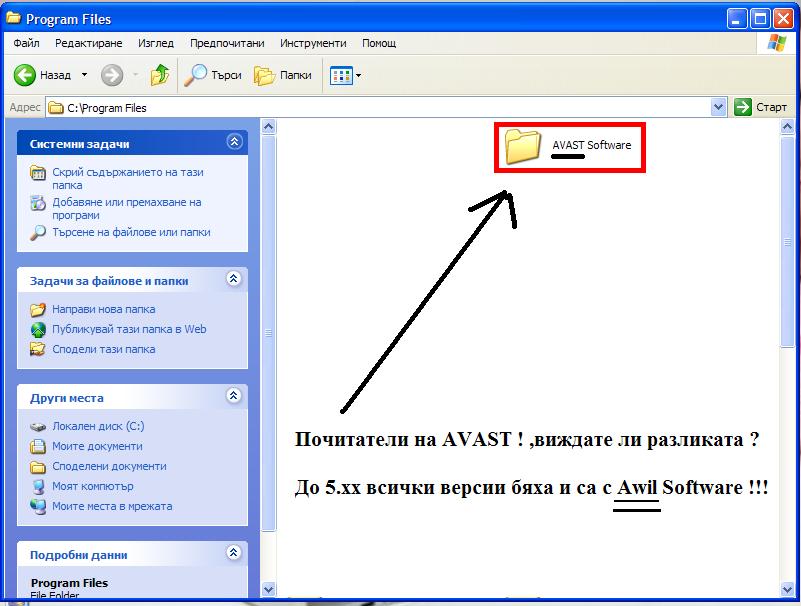Viewport: 801px width, 606px height.
Task: Close the Program Files window
Action: pyautogui.click(x=783, y=19)
